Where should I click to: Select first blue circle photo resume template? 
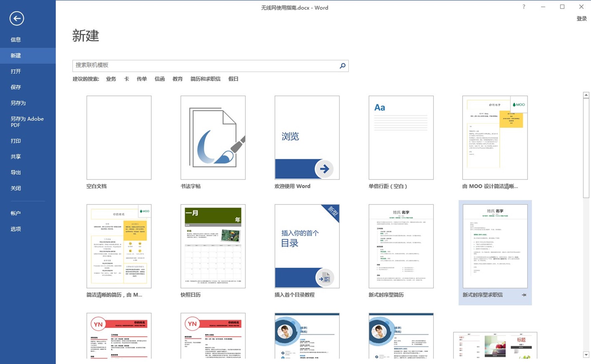tap(307, 336)
